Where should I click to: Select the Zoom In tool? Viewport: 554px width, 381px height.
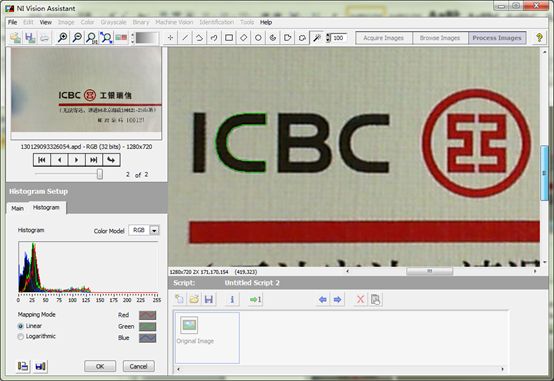coord(63,37)
